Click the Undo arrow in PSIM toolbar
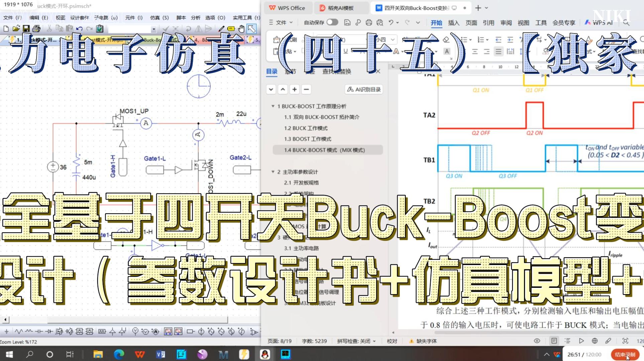Image resolution: width=644 pixels, height=361 pixels. (x=79, y=29)
